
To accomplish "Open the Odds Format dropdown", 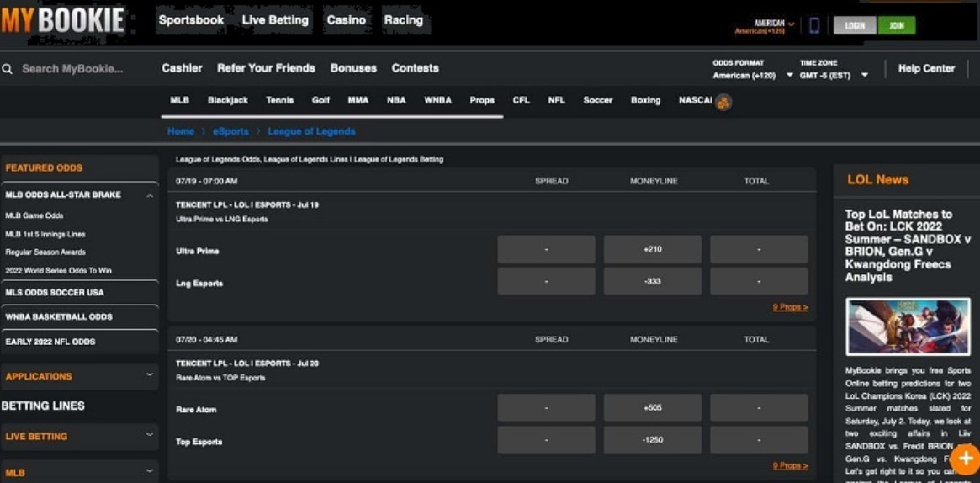I will click(x=753, y=75).
